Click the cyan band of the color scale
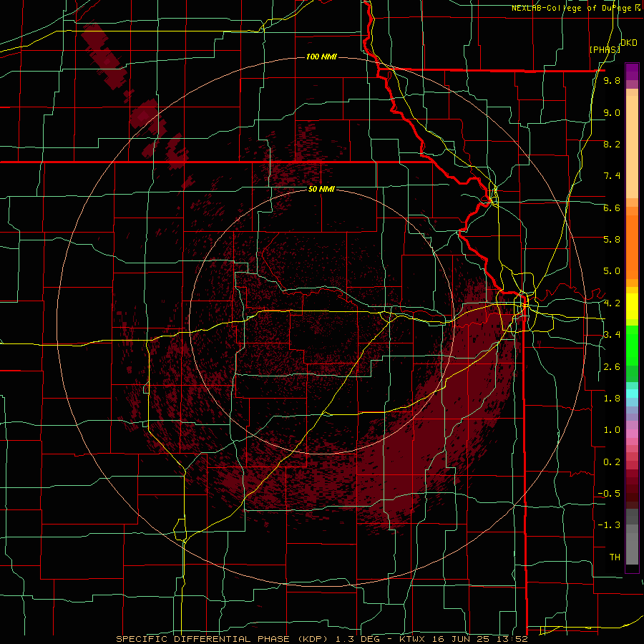This screenshot has height=644, width=644. click(632, 394)
